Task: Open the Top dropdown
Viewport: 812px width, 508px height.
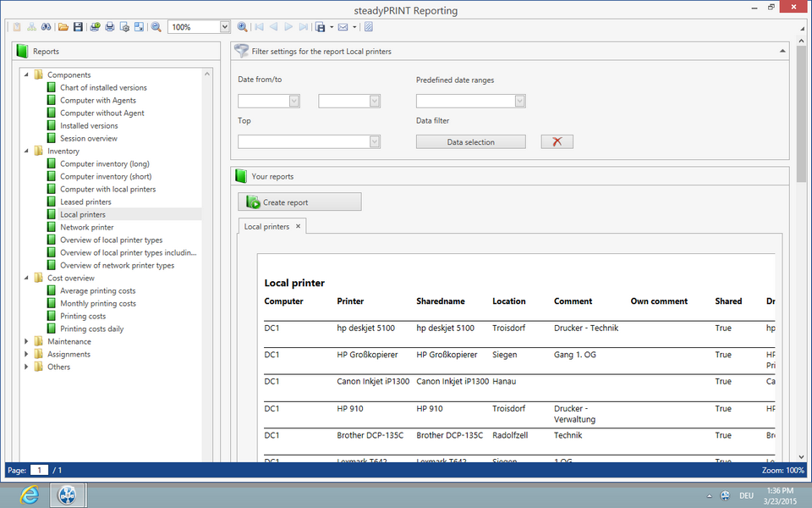Action: 375,141
